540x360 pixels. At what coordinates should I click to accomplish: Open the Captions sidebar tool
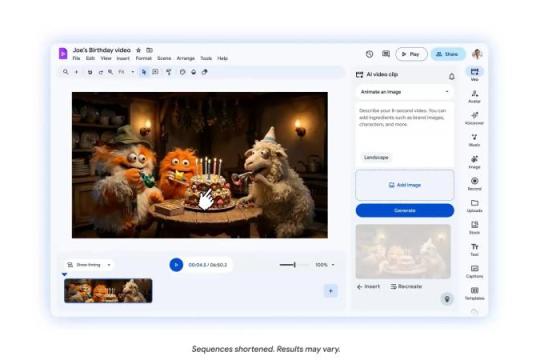475,271
